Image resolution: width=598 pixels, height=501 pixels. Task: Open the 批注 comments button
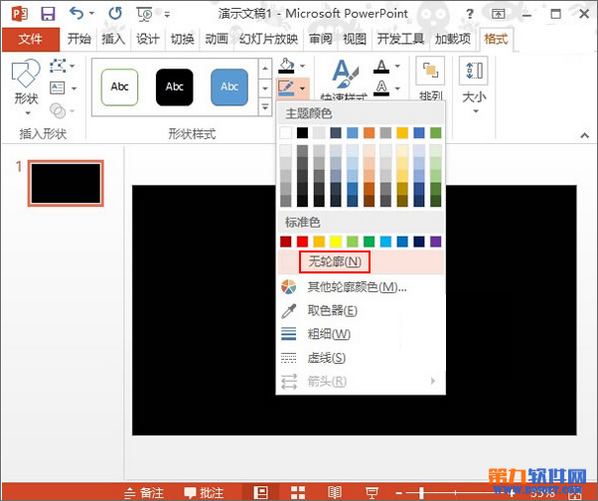click(x=204, y=492)
